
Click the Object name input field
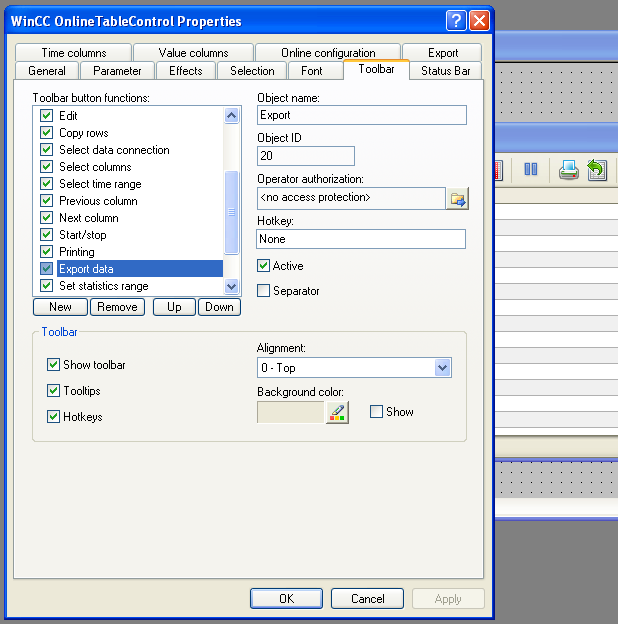362,115
